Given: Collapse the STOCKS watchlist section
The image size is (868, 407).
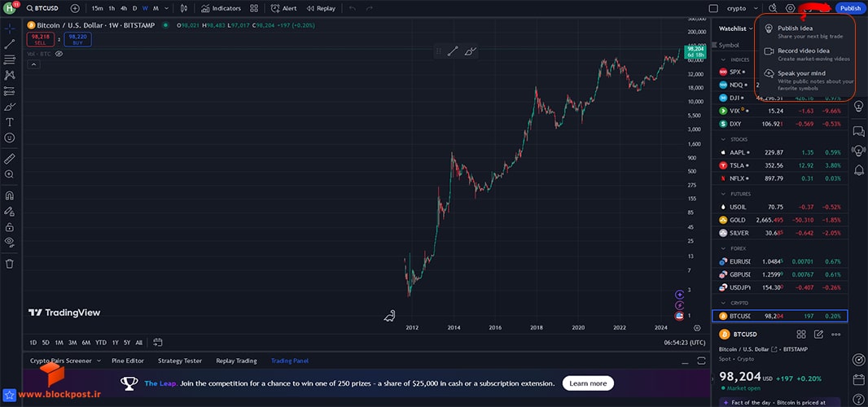Looking at the screenshot, I should click(x=724, y=139).
